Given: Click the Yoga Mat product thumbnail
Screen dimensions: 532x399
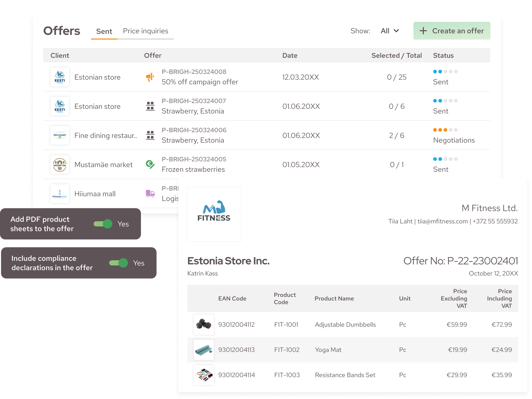Looking at the screenshot, I should click(x=204, y=350).
